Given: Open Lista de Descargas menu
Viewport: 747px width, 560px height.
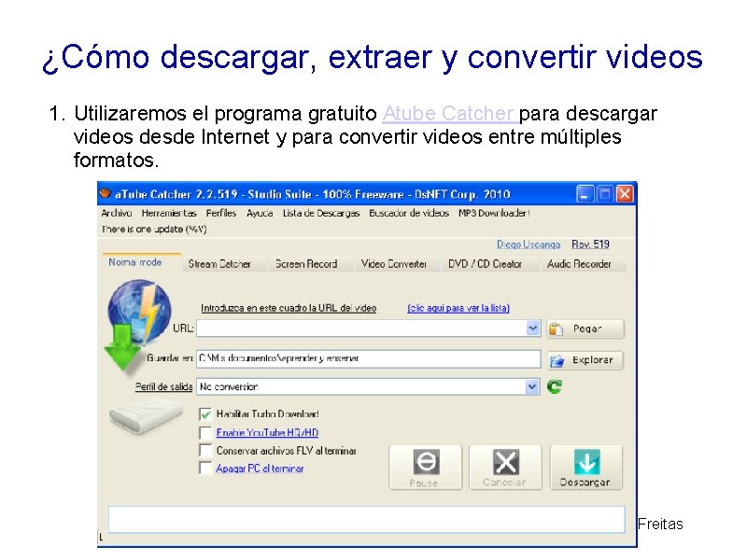Looking at the screenshot, I should tap(321, 213).
